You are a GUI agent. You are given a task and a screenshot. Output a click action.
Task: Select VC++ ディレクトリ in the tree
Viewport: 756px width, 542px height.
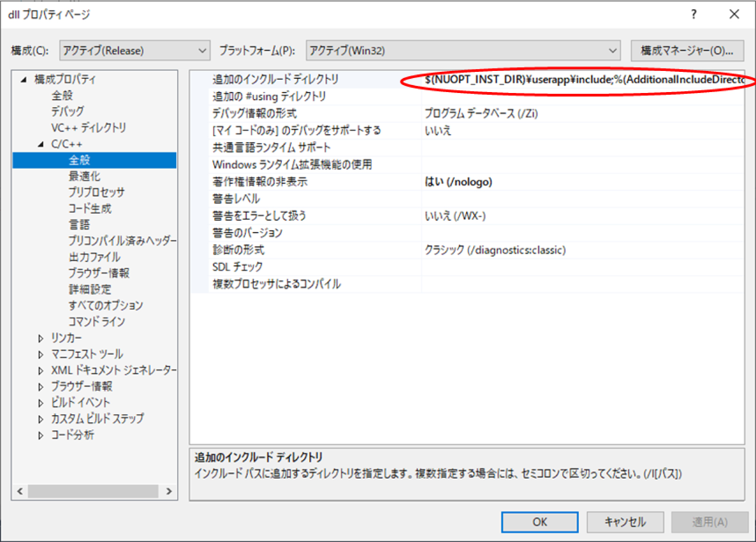88,128
